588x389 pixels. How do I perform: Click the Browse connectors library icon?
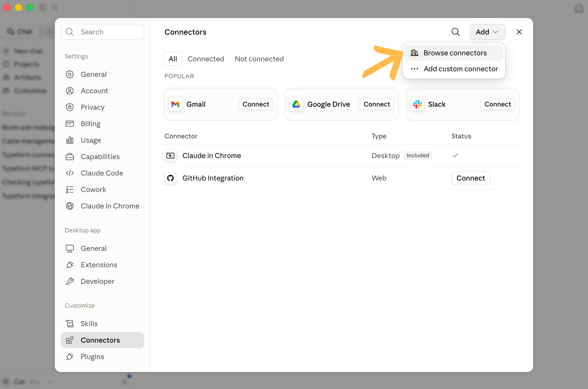pos(415,53)
